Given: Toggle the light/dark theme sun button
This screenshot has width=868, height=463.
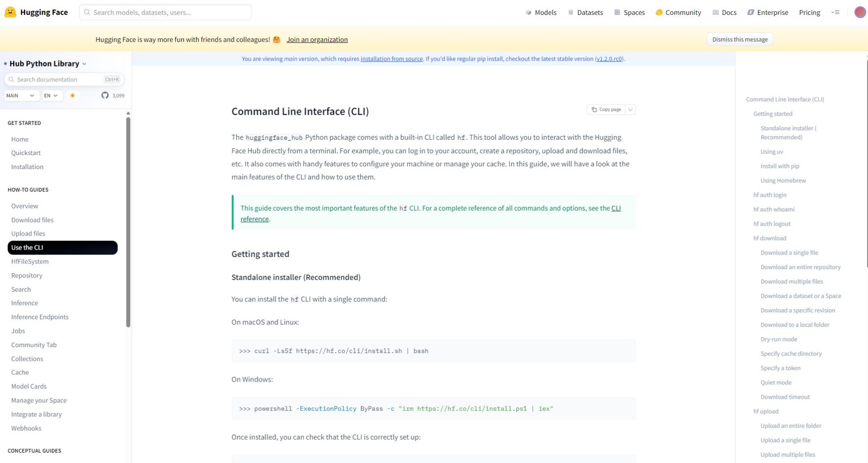Looking at the screenshot, I should click(72, 95).
